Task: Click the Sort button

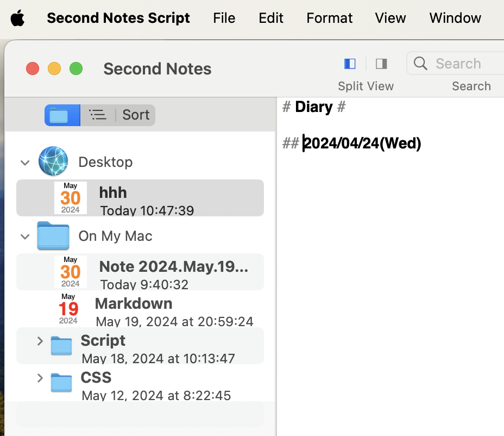Action: pyautogui.click(x=136, y=115)
